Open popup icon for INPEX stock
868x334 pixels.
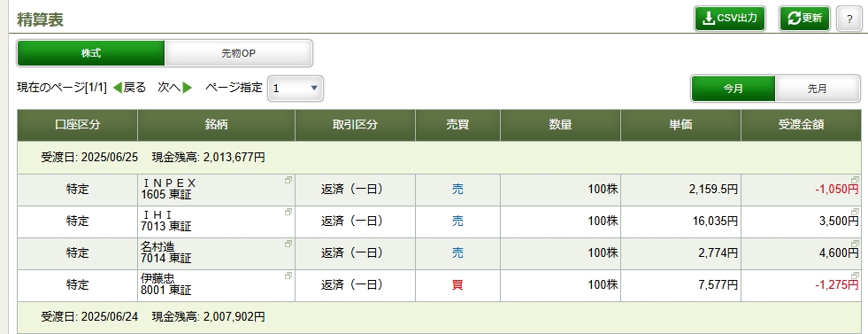(288, 180)
